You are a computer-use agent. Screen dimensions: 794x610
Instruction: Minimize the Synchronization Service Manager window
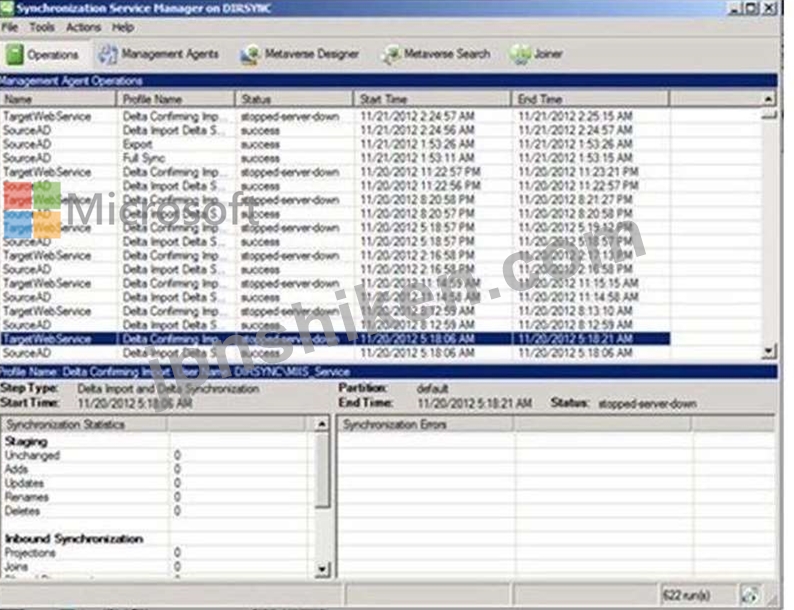(734, 8)
